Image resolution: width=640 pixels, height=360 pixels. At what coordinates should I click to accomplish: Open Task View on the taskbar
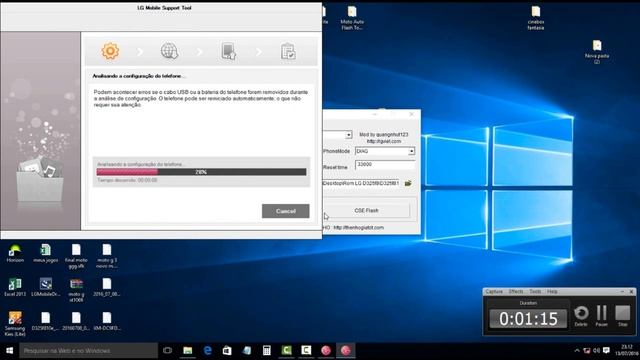pos(167,351)
